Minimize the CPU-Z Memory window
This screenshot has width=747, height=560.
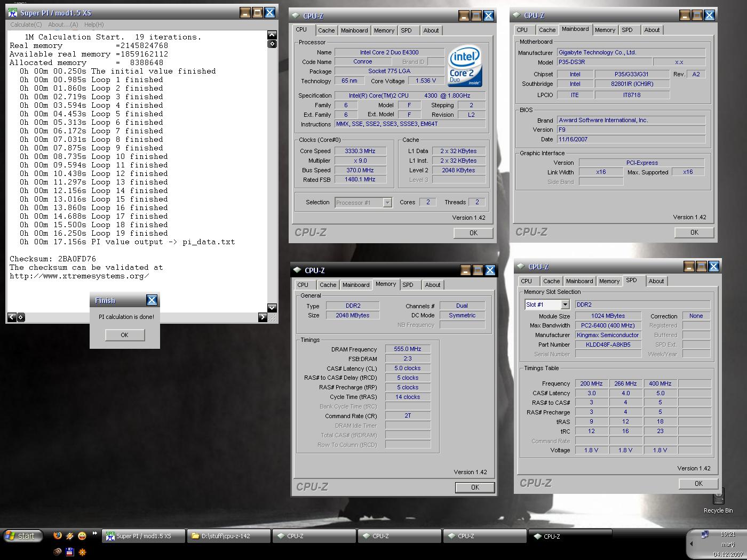pyautogui.click(x=465, y=270)
